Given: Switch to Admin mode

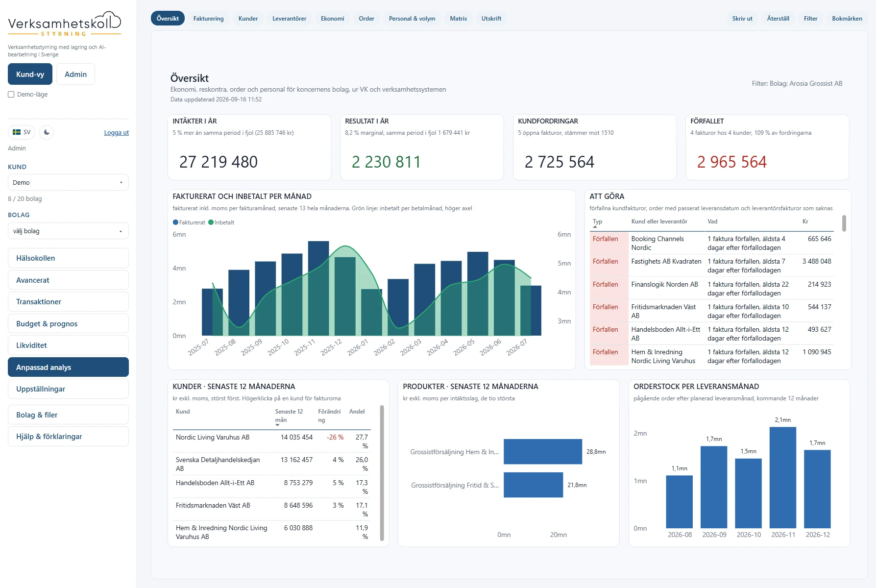Looking at the screenshot, I should [75, 74].
